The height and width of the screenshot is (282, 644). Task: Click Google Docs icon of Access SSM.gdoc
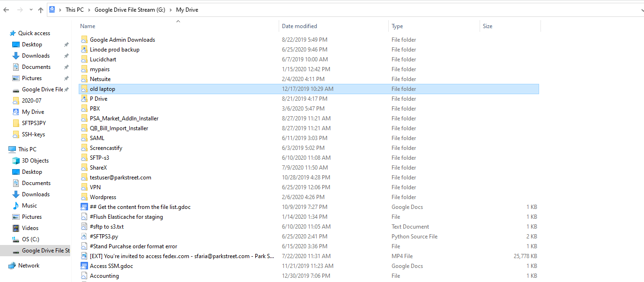point(84,266)
